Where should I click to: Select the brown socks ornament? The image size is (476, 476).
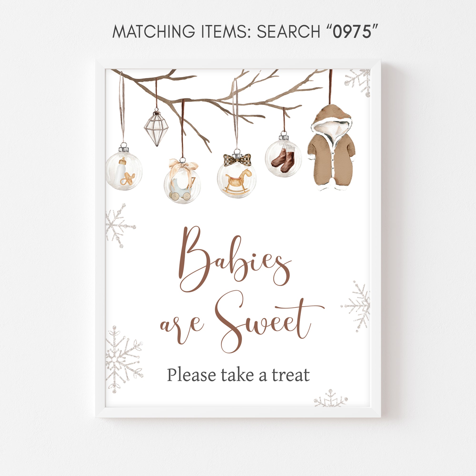pos(284,155)
